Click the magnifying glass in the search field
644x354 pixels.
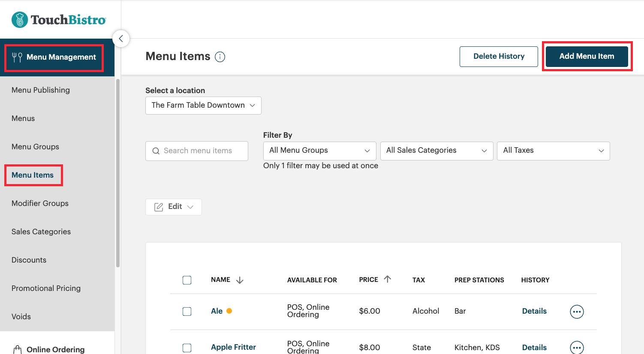click(x=156, y=151)
